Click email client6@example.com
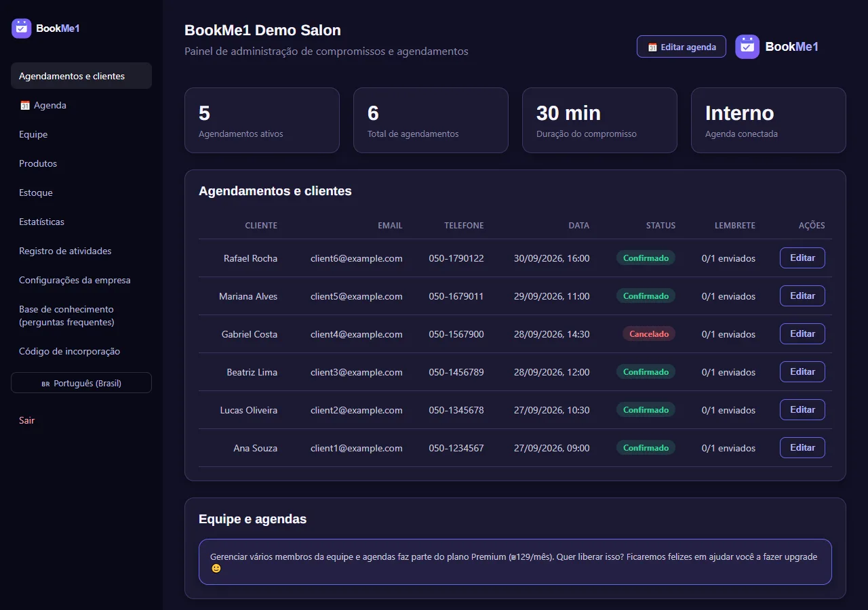This screenshot has width=868, height=610. 357,258
